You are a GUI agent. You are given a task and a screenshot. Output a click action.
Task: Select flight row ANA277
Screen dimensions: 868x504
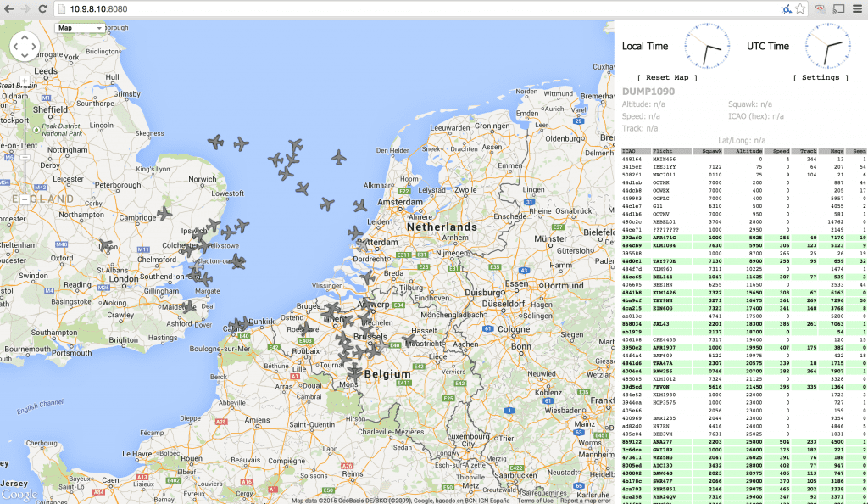tap(744, 442)
